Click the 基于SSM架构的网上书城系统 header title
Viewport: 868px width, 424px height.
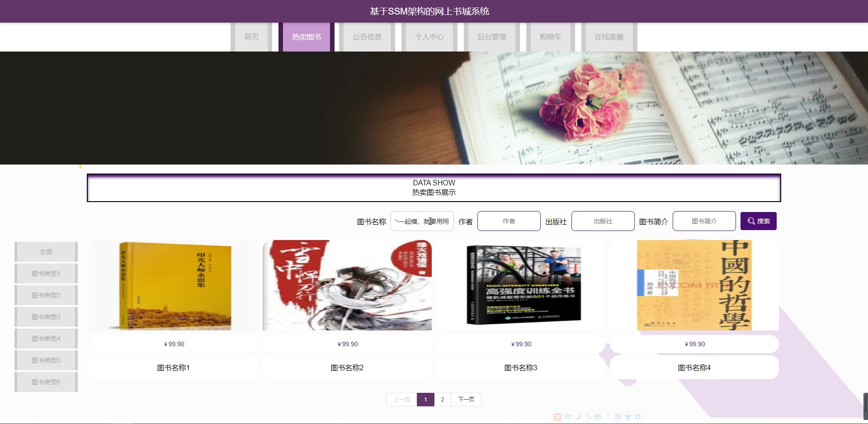click(429, 11)
